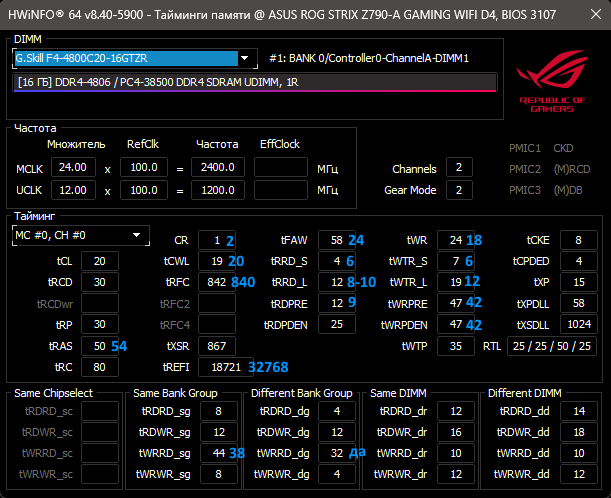Click the disabled (M)RCD label
Viewport: 611px width, 498px height.
(572, 169)
